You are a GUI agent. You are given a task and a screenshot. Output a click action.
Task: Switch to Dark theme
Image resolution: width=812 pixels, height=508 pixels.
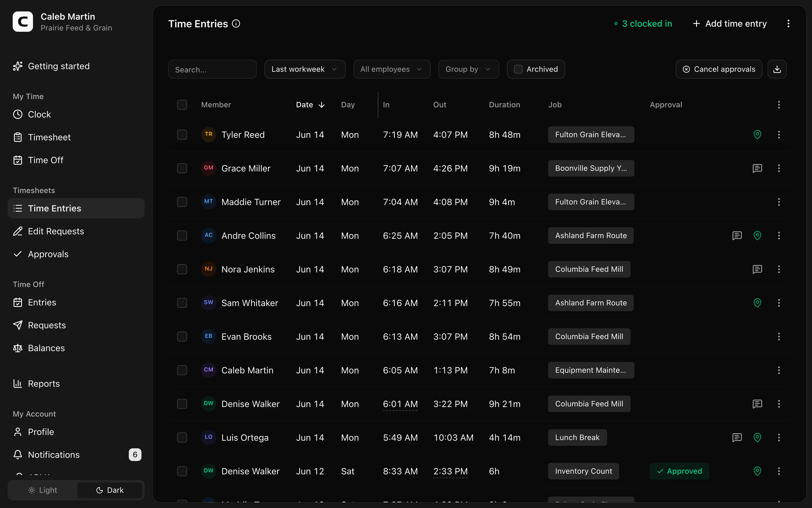110,490
